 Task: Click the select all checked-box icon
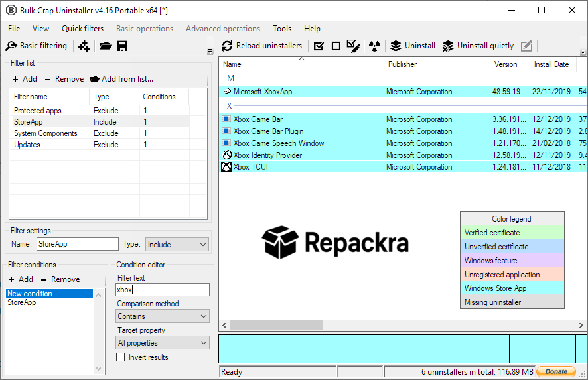click(319, 46)
